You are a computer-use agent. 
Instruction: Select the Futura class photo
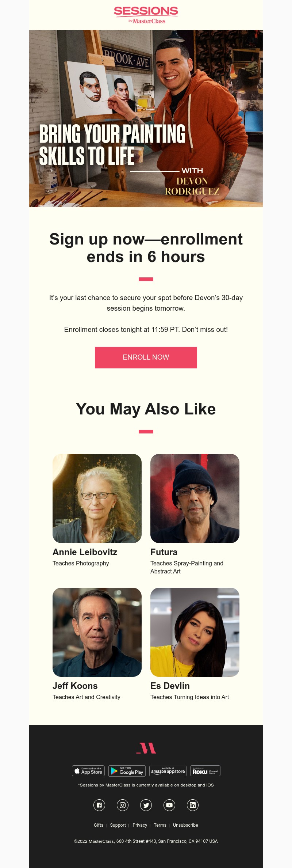(195, 498)
